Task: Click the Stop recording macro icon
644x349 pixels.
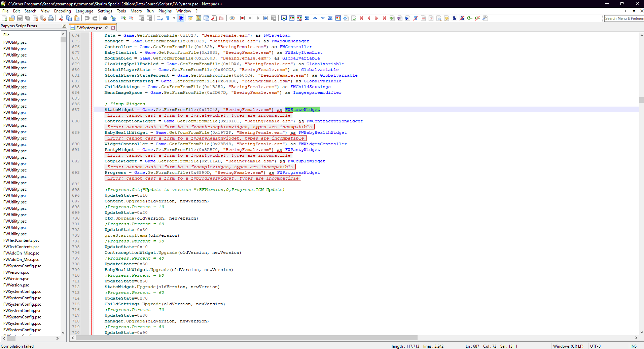Action: [x=250, y=18]
